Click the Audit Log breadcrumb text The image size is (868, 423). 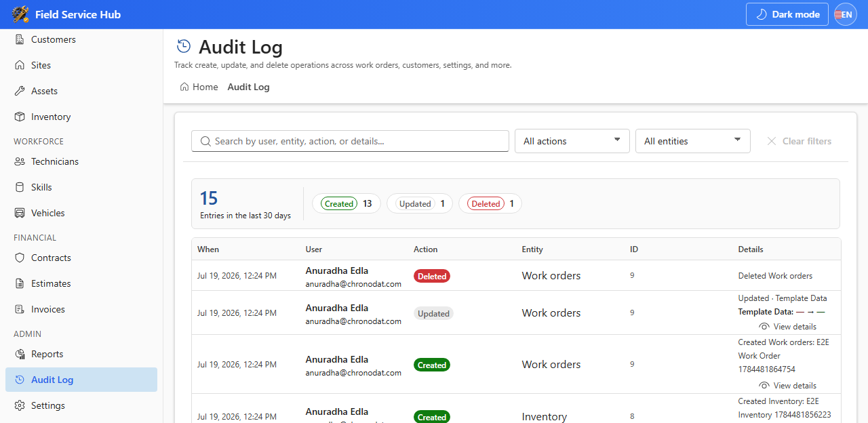pyautogui.click(x=248, y=87)
